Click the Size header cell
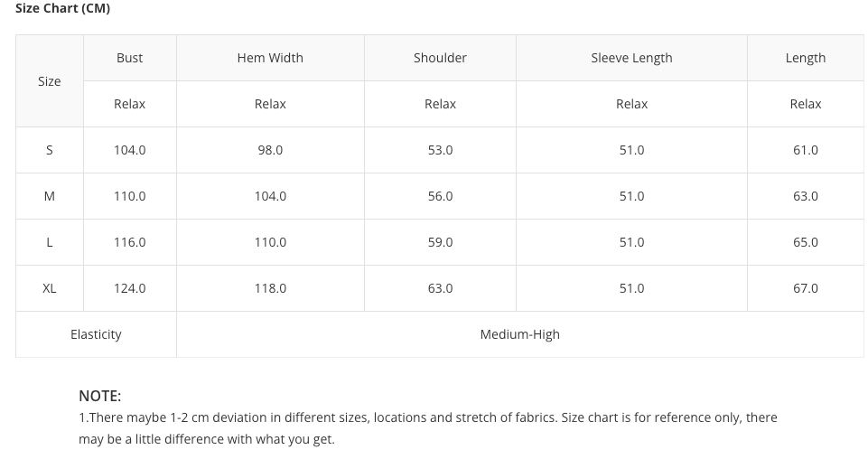 tap(50, 81)
